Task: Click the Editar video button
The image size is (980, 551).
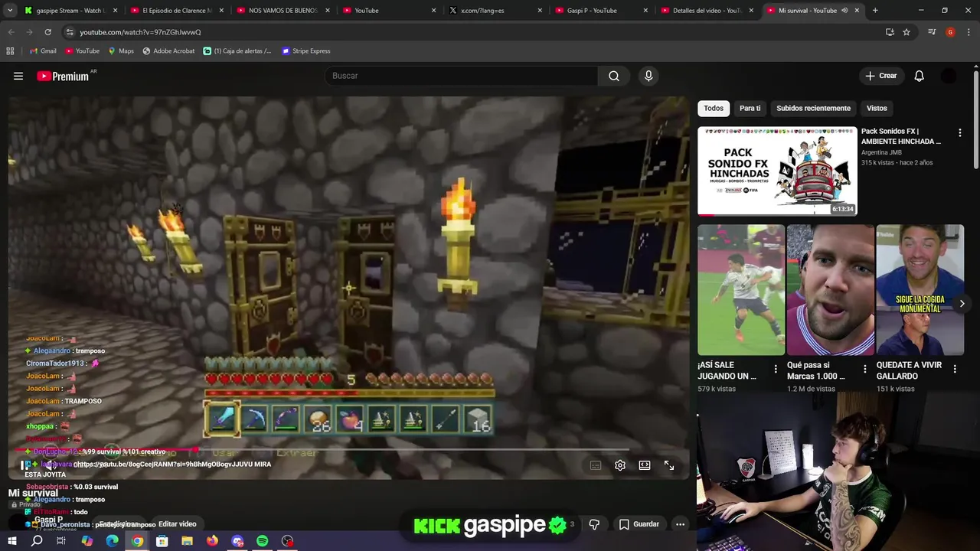Action: coord(178,524)
